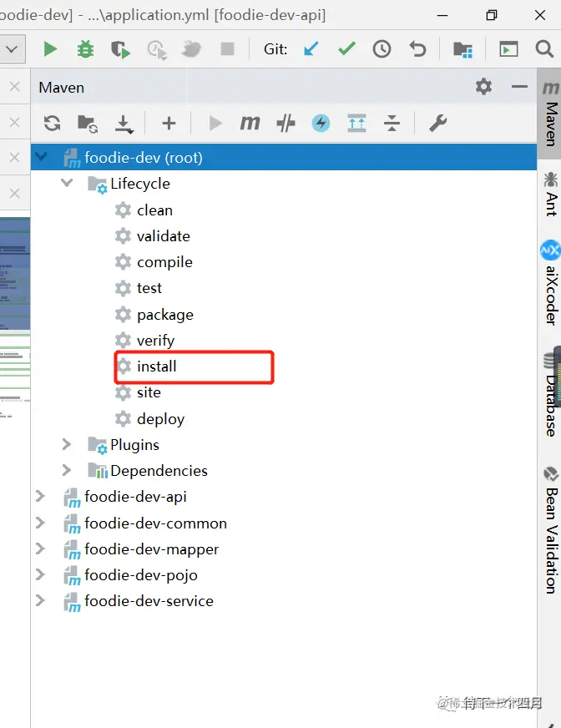561x728 pixels.
Task: Open Maven settings wrench icon
Action: pos(437,123)
